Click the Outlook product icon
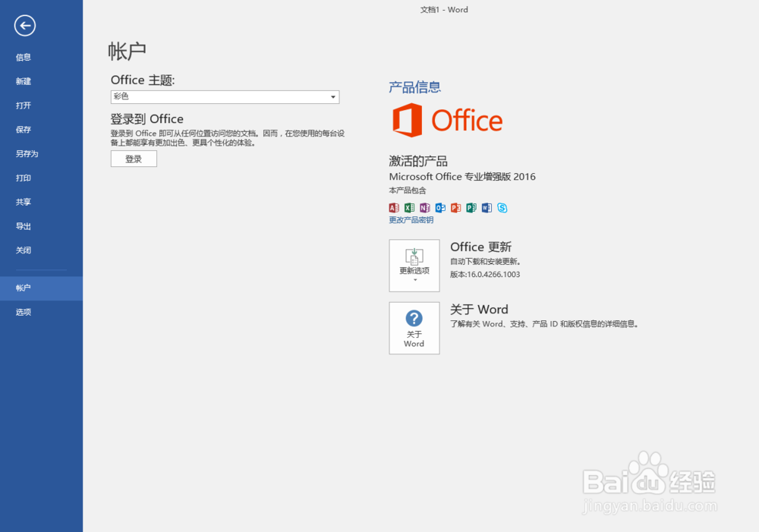Viewport: 759px width, 532px height. (x=440, y=207)
